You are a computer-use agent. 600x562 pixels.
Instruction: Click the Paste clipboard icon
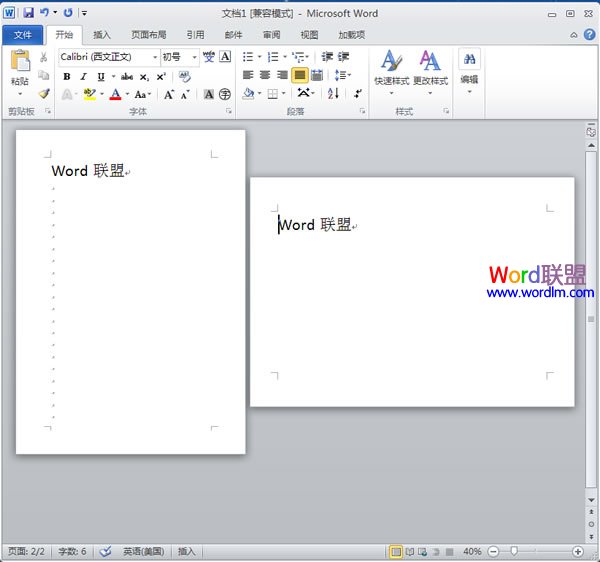tap(20, 61)
